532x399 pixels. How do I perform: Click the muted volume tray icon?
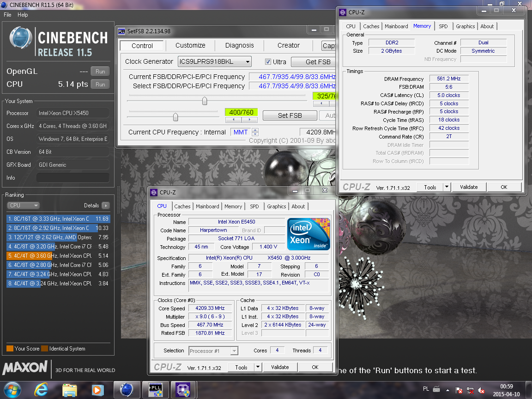pyautogui.click(x=481, y=390)
